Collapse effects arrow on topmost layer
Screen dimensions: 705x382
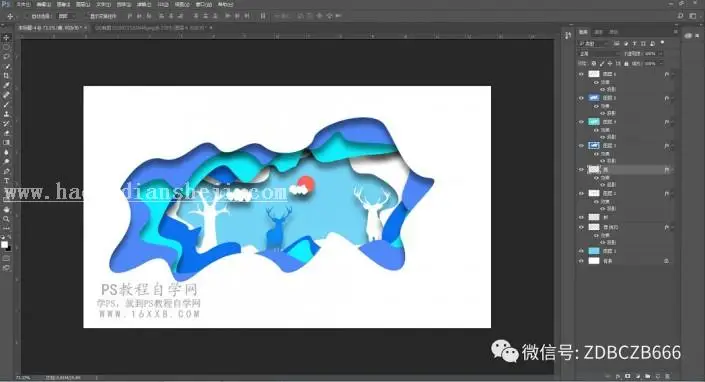pyautogui.click(x=673, y=75)
